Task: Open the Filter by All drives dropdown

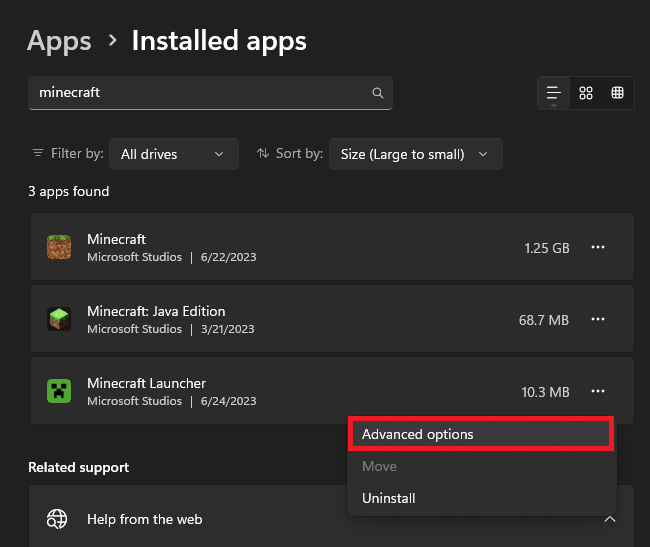Action: 173,154
